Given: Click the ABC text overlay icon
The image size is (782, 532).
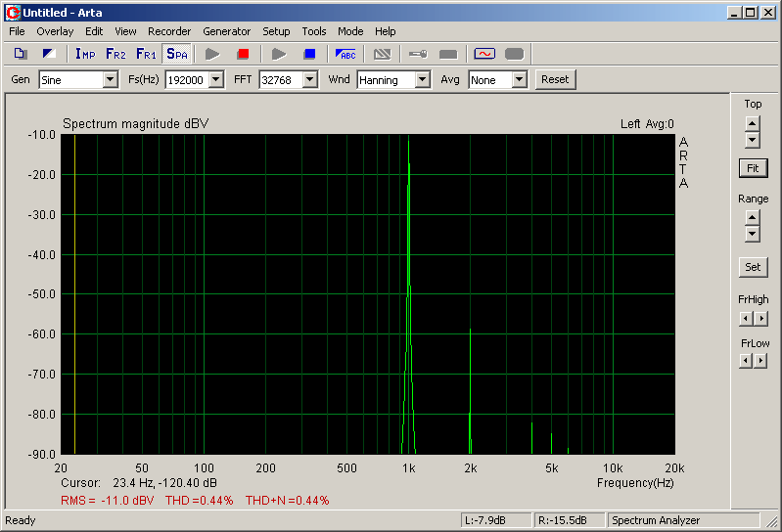Looking at the screenshot, I should tap(345, 54).
